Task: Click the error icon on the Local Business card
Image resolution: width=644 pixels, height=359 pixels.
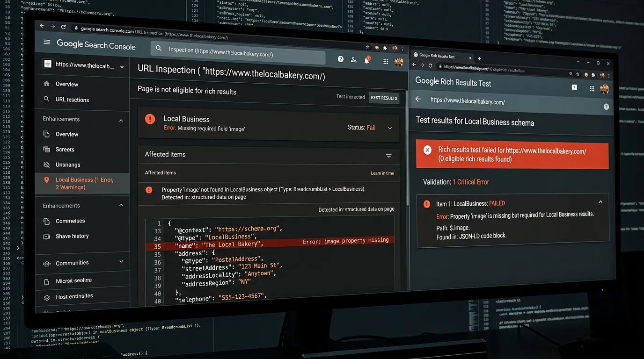Action: (x=150, y=119)
